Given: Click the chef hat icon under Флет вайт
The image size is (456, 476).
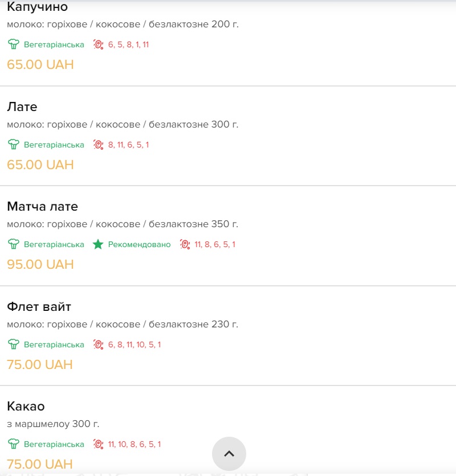Looking at the screenshot, I should [x=13, y=344].
